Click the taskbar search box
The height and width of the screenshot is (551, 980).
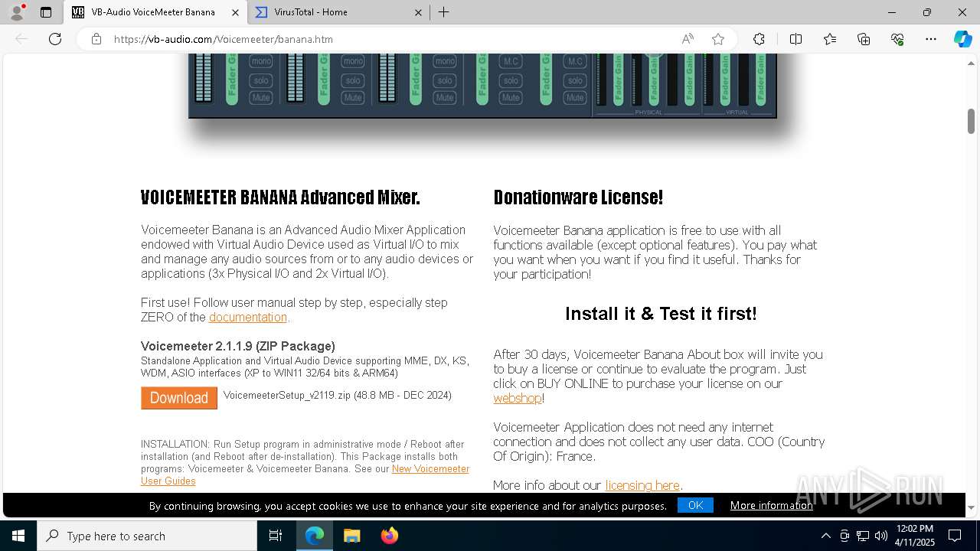[147, 536]
